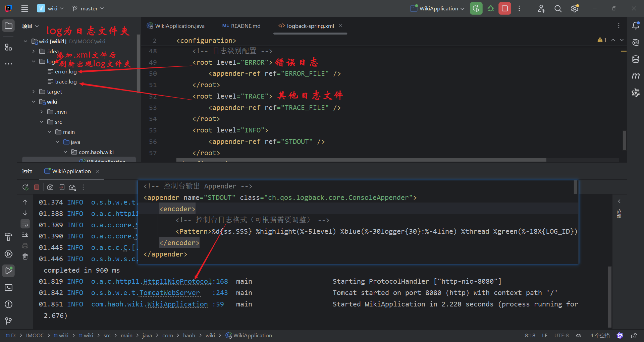This screenshot has height=342, width=644.
Task: Collapse the log folder in project tree
Action: [x=34, y=61]
